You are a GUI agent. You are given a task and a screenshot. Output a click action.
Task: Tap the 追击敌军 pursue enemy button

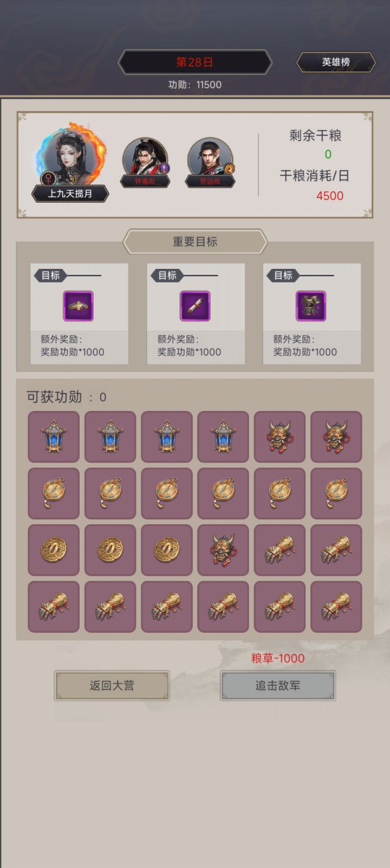tap(278, 685)
